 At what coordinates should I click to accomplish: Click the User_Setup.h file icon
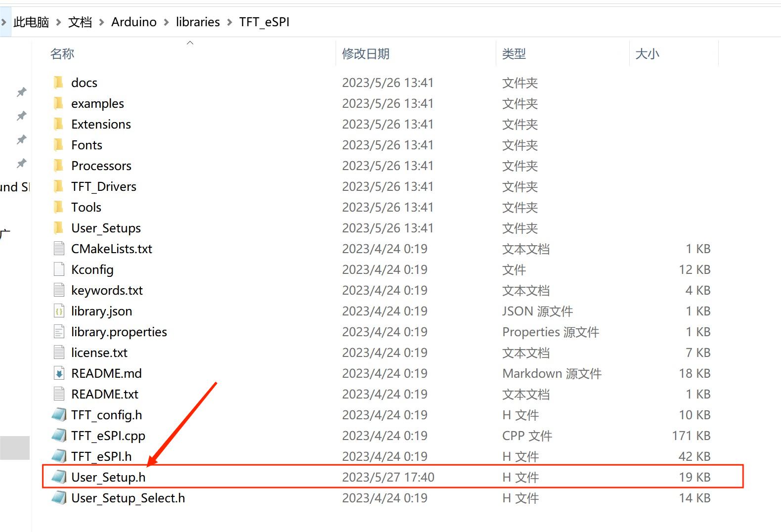point(59,477)
